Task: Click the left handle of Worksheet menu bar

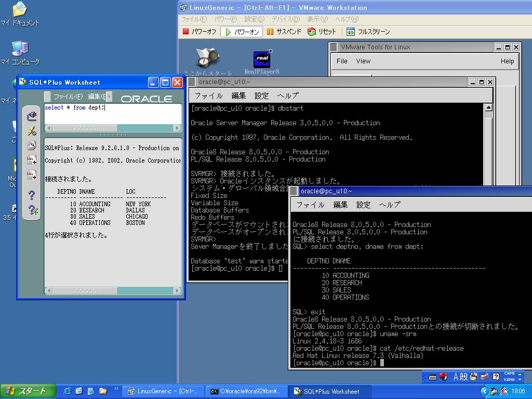Action: point(47,97)
